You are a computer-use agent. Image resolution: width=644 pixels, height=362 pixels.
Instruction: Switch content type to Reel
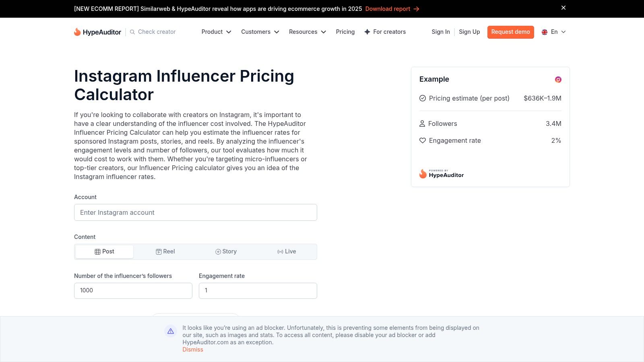pyautogui.click(x=165, y=251)
